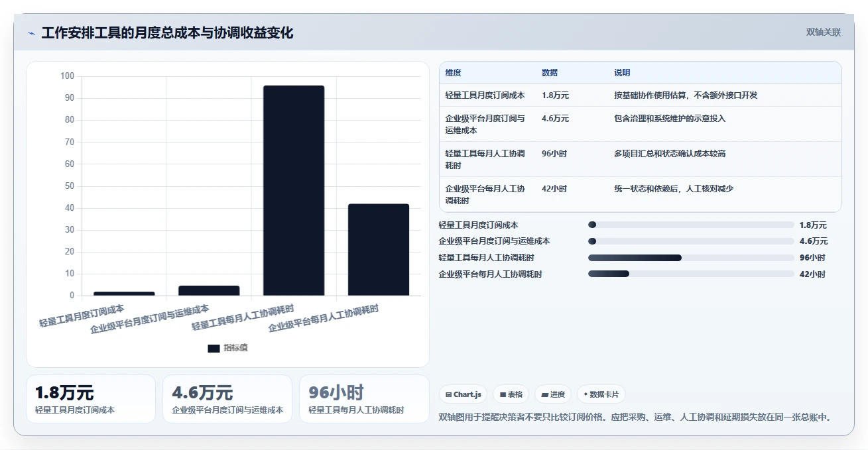Image resolution: width=868 pixels, height=450 pixels.
Task: Click the 维度 column header
Action: pyautogui.click(x=454, y=73)
